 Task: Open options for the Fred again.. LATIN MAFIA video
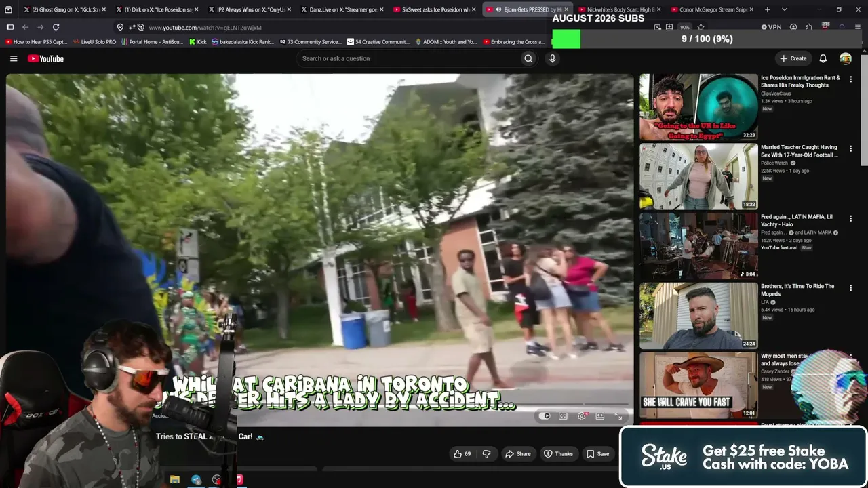click(x=850, y=218)
